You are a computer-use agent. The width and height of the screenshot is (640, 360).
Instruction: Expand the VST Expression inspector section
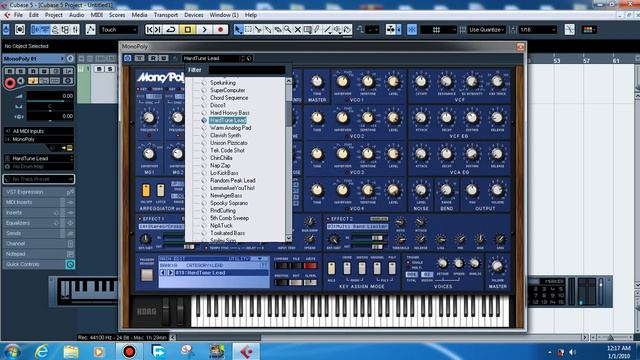(x=39, y=192)
